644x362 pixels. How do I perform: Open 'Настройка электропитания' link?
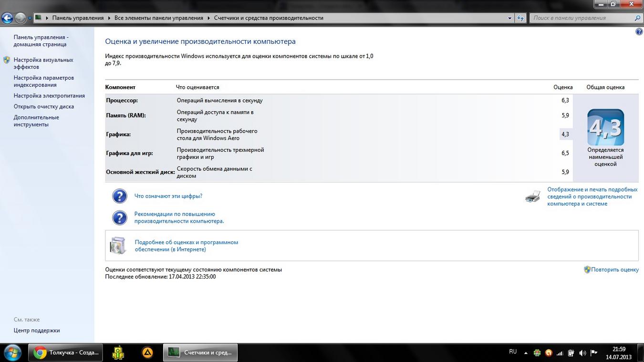click(49, 95)
